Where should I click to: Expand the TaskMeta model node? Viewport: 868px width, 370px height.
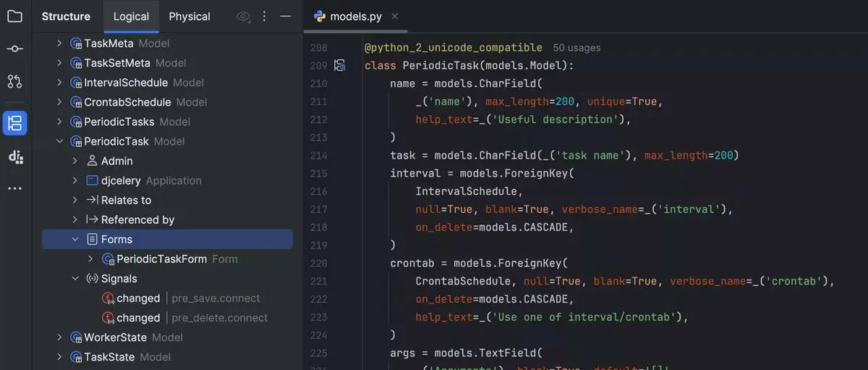(59, 43)
